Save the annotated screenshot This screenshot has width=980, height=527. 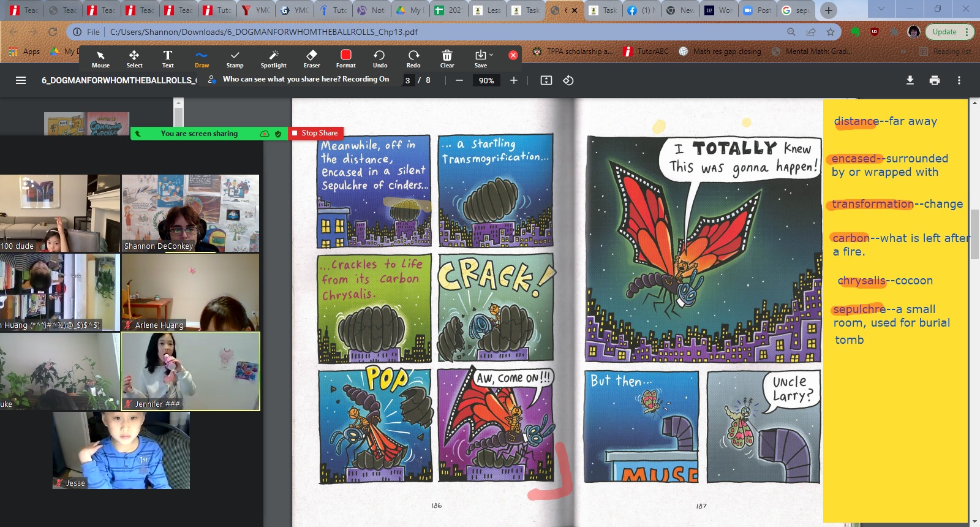point(481,59)
